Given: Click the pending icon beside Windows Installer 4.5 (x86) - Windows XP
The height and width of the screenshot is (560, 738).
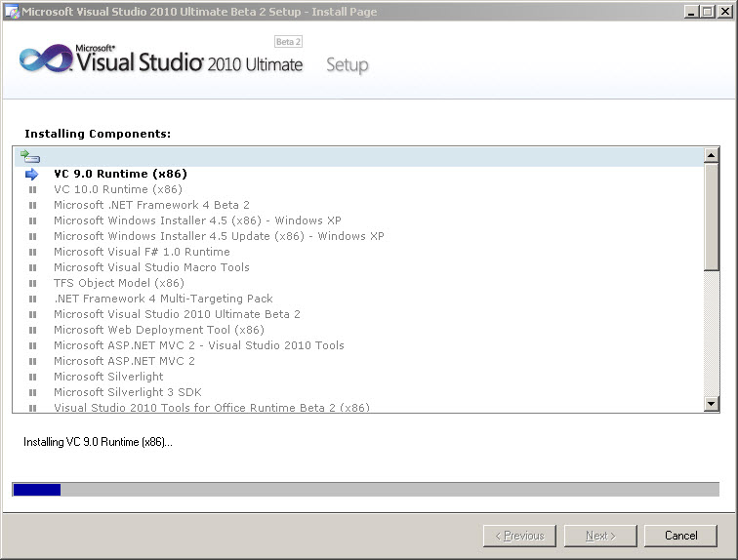Looking at the screenshot, I should pyautogui.click(x=32, y=221).
